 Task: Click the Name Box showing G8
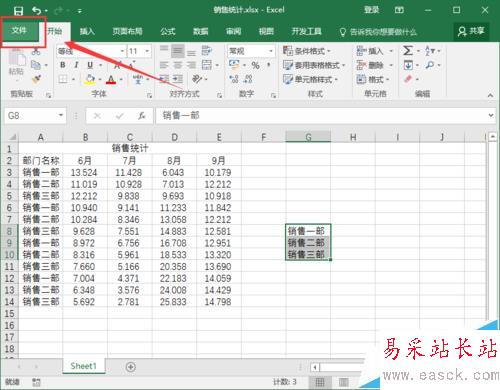(35, 116)
